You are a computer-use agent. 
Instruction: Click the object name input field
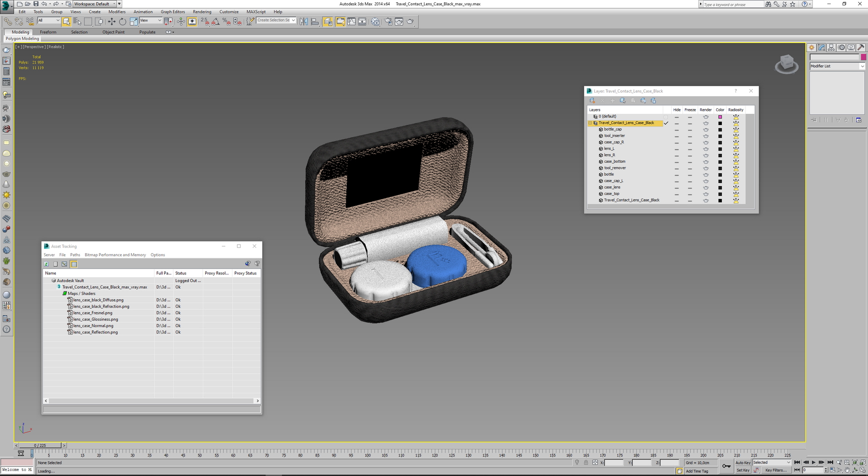(x=834, y=57)
